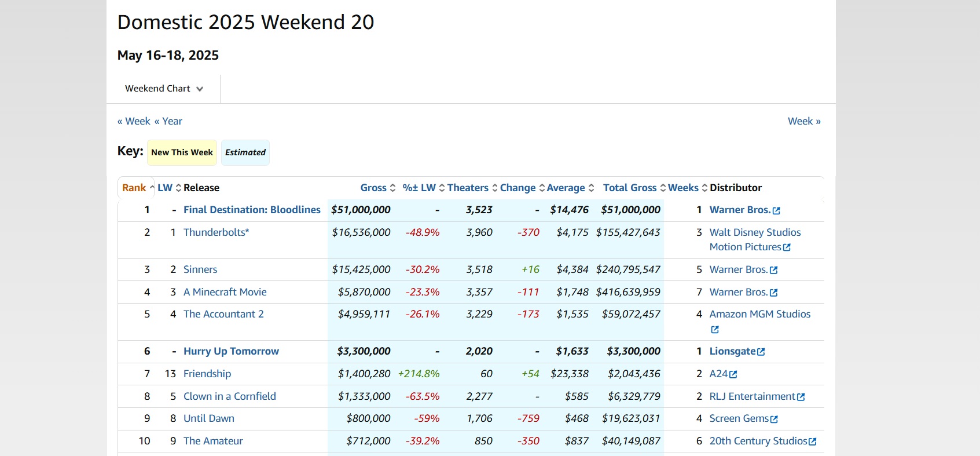Viewport: 980px width, 456px height.
Task: Open the Weekend Chart dropdown
Action: tap(164, 89)
